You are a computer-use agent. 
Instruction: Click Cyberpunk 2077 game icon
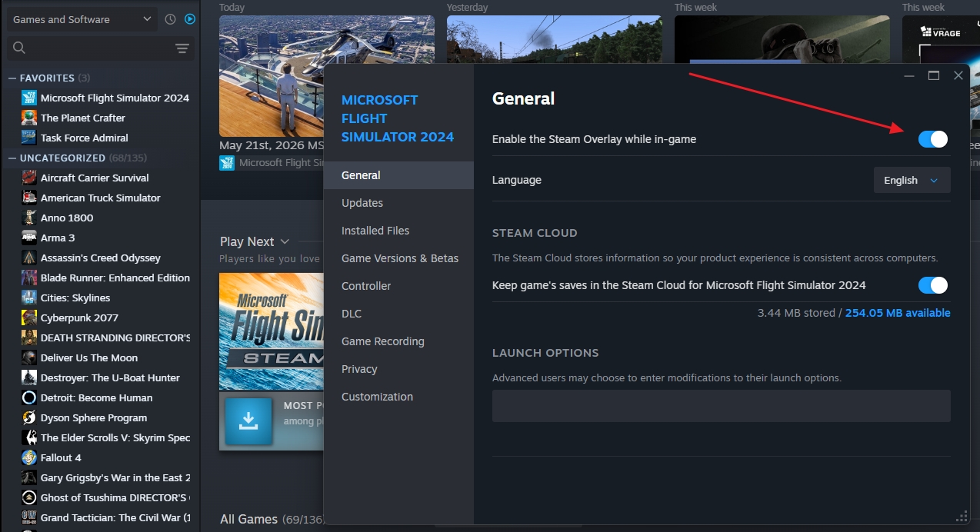pyautogui.click(x=28, y=318)
